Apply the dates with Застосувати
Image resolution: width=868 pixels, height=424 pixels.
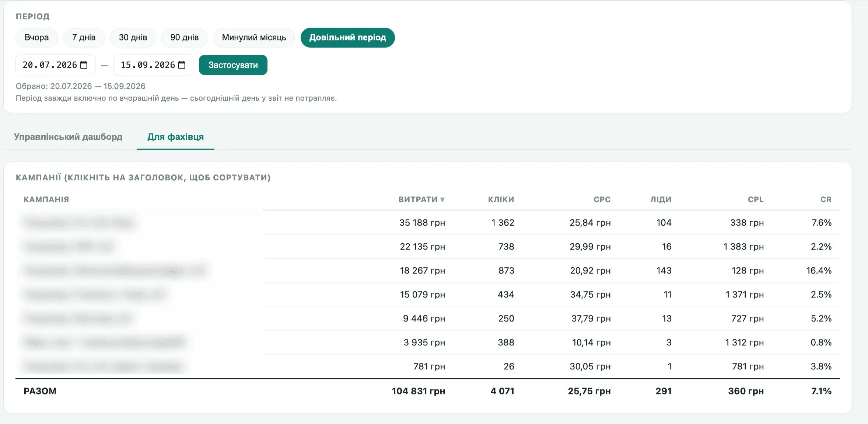pyautogui.click(x=233, y=65)
